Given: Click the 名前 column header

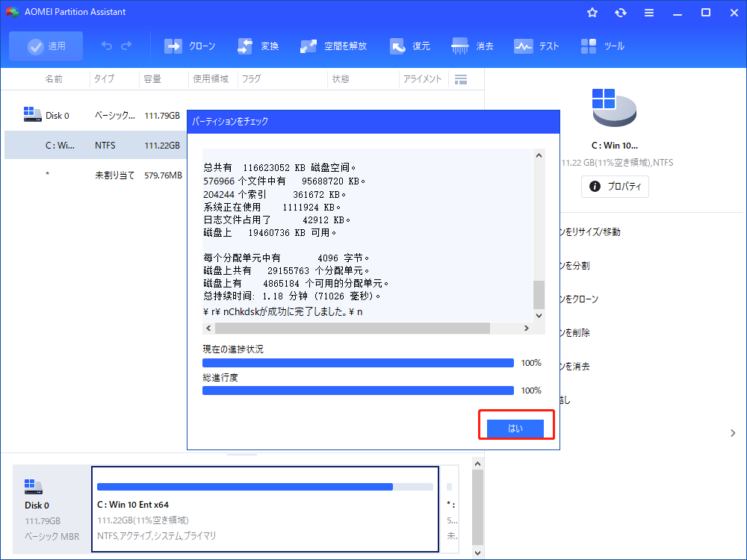Looking at the screenshot, I should click(x=54, y=79).
